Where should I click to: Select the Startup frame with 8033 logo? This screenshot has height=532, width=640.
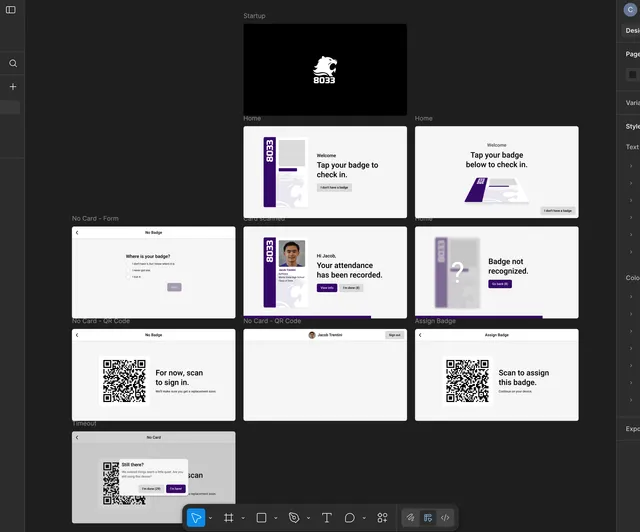(325, 69)
